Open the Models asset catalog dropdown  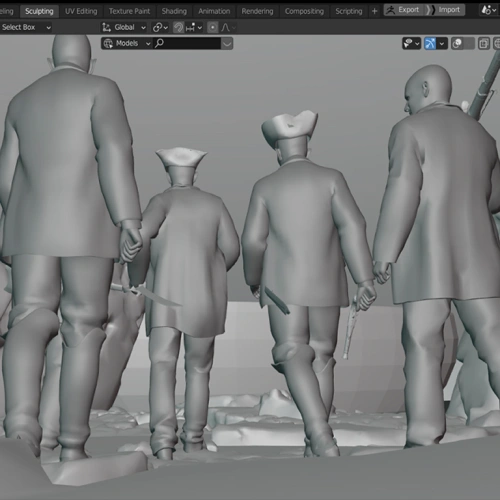tap(127, 43)
